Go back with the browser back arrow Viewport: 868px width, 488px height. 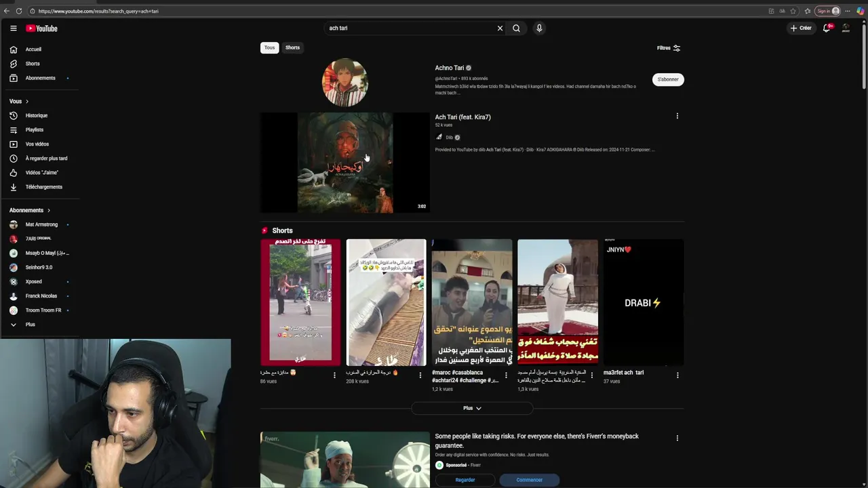coord(7,11)
